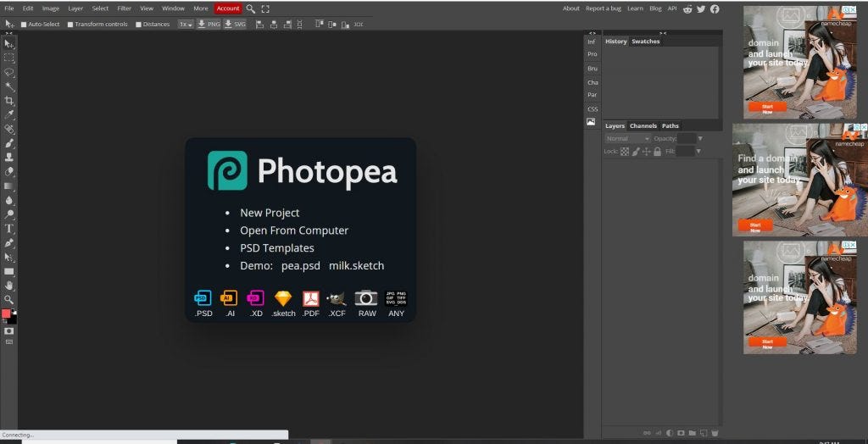Toggle lock position icon
The image size is (868, 444).
646,151
